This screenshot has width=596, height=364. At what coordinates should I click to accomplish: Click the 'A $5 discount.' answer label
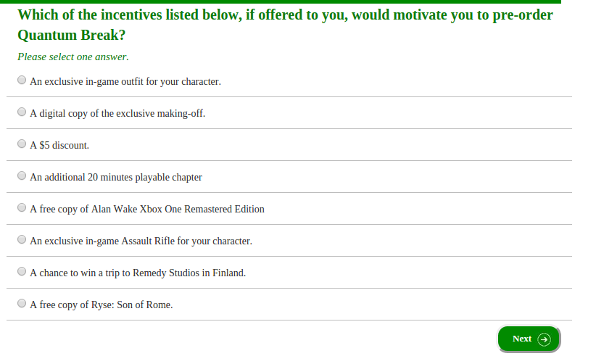click(x=59, y=146)
